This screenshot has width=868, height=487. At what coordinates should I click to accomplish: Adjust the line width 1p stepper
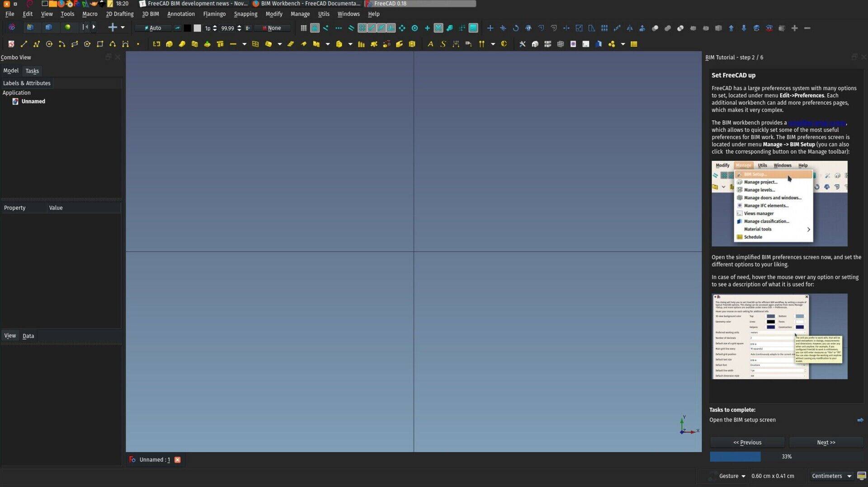[215, 28]
